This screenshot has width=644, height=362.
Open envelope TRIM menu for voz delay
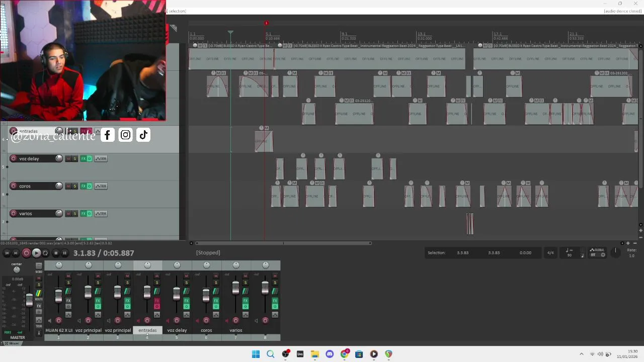(x=101, y=158)
